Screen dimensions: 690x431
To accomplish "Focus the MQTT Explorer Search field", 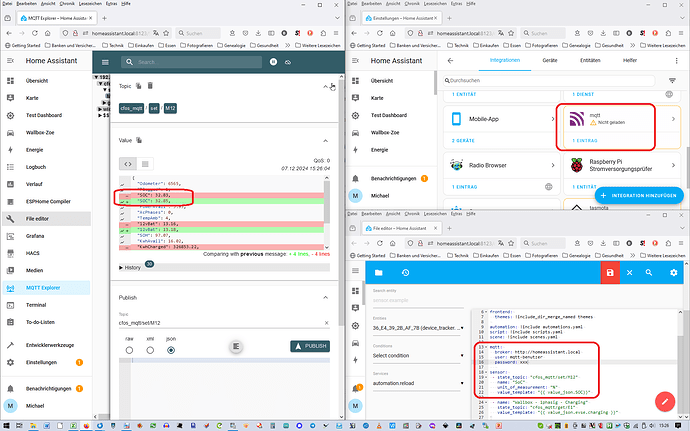I will (x=191, y=62).
